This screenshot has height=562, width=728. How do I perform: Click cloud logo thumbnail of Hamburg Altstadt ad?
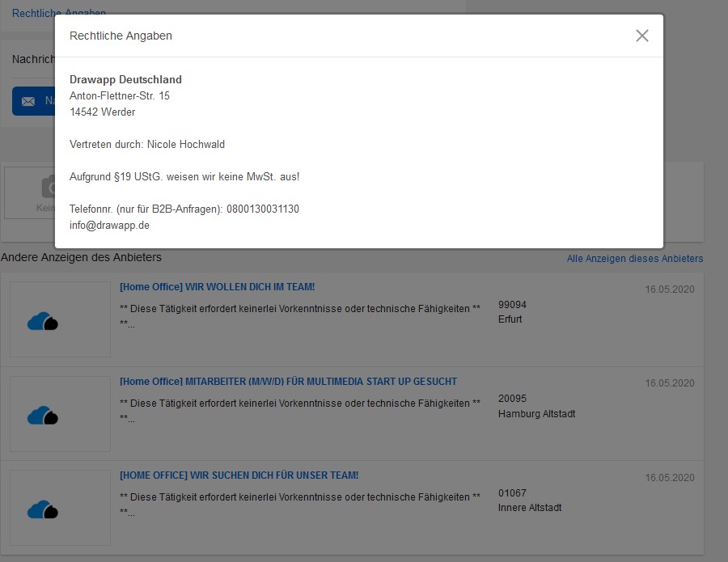[60, 414]
